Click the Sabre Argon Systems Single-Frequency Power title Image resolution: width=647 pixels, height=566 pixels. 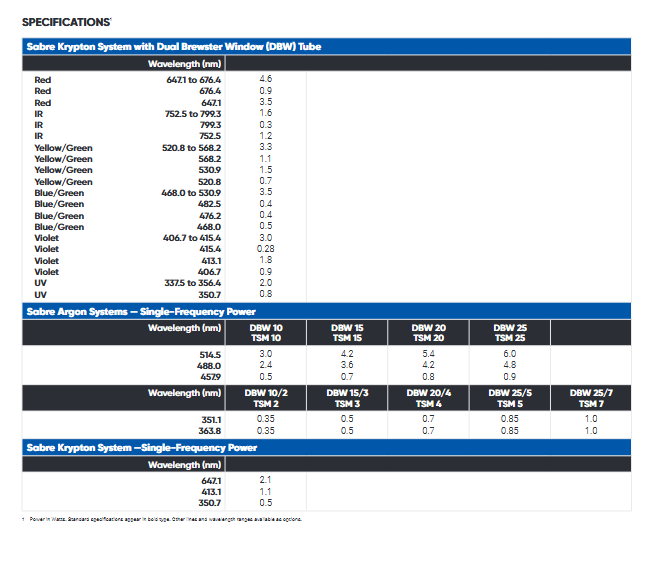click(141, 311)
